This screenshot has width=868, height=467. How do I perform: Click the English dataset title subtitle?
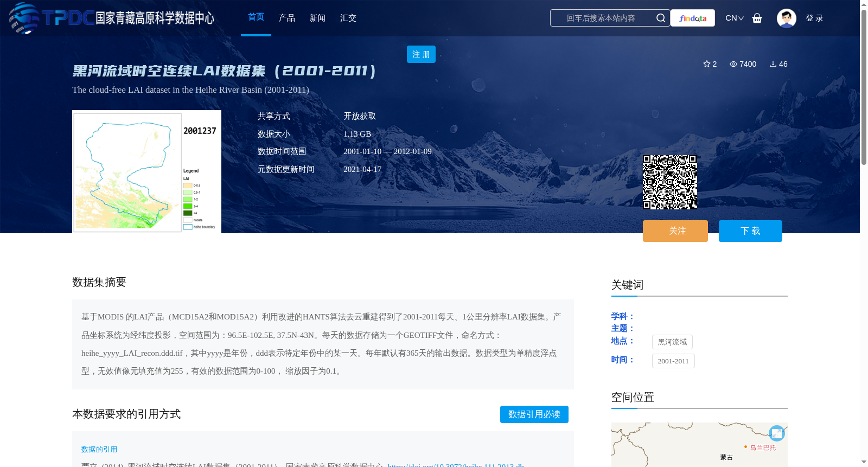pyautogui.click(x=190, y=89)
